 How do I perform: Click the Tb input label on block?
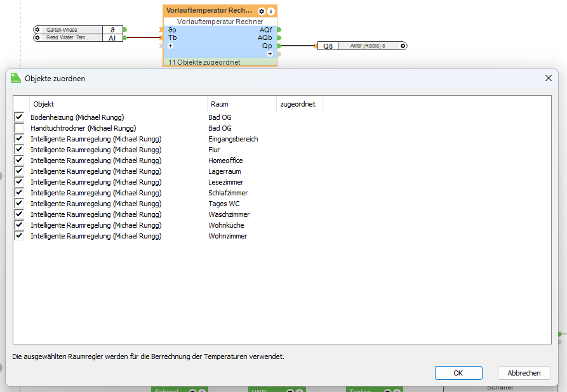[x=173, y=37]
